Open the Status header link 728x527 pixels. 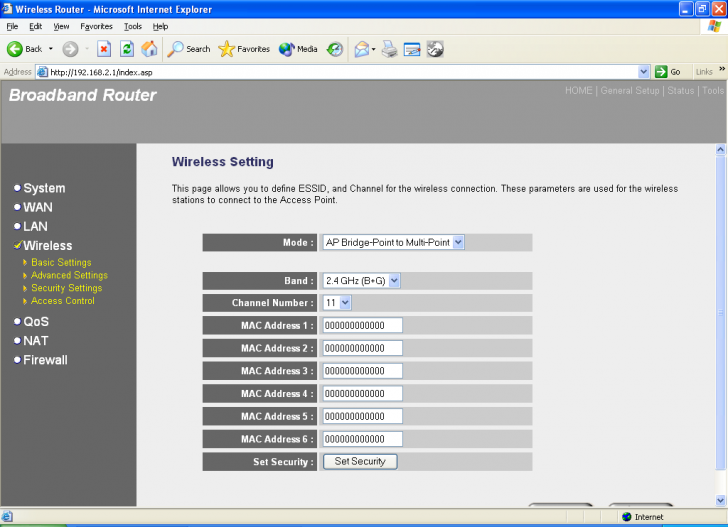[681, 91]
